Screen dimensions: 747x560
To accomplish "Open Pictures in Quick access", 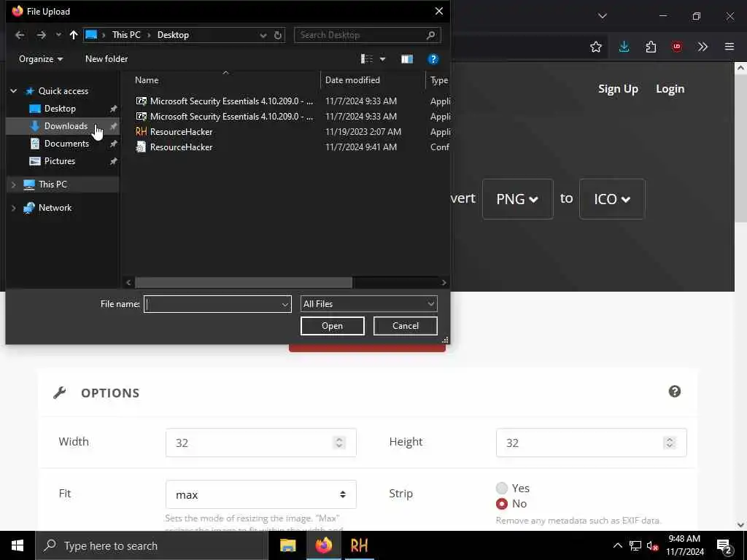I will 60,161.
